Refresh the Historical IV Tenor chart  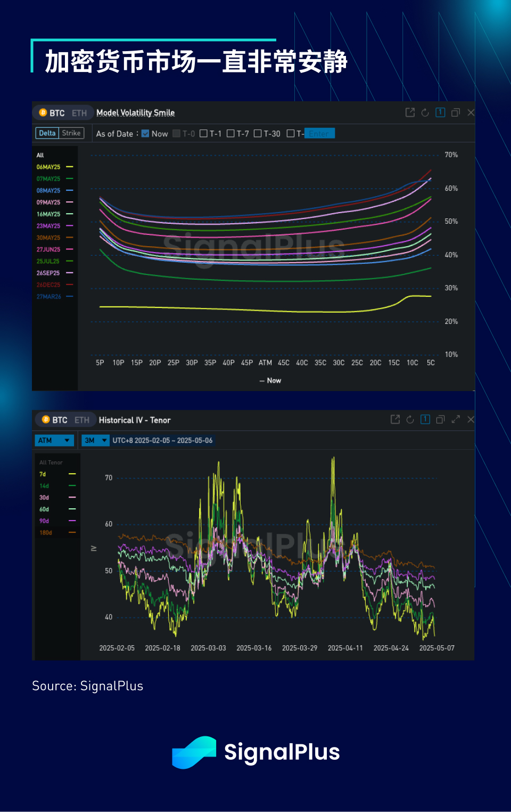coord(410,419)
